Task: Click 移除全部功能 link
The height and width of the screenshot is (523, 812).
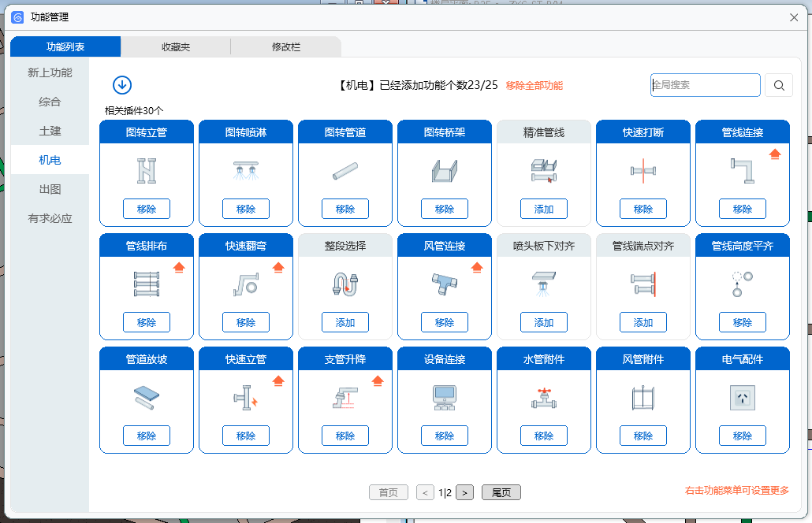Action: coord(535,86)
